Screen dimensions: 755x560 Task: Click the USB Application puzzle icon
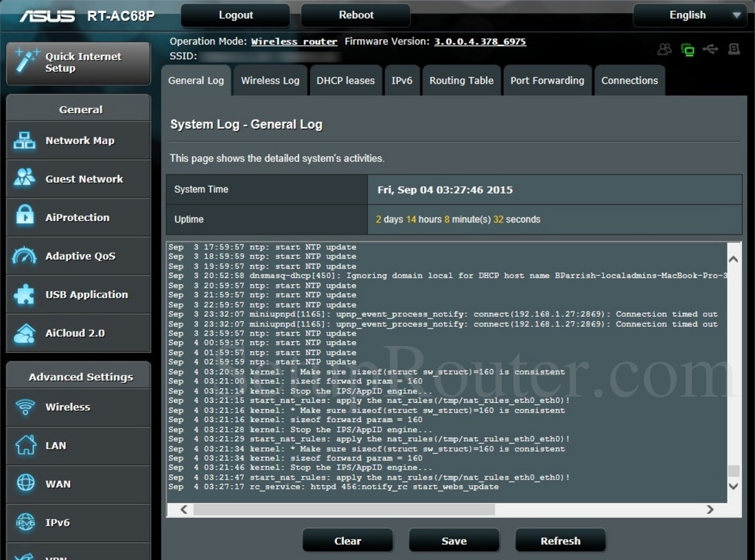[x=25, y=294]
